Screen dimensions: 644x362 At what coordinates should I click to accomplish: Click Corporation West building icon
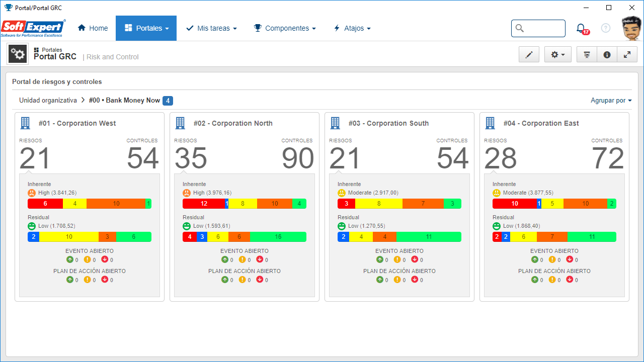pyautogui.click(x=25, y=123)
